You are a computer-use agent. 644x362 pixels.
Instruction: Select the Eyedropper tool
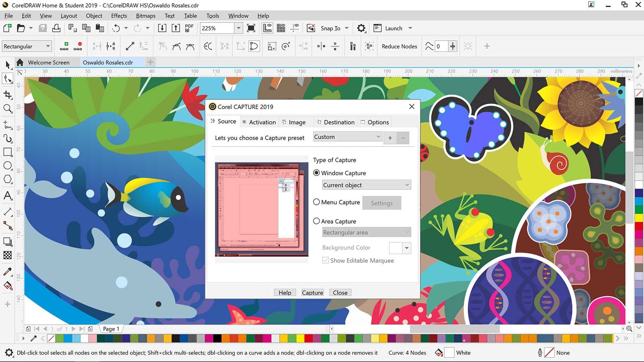click(8, 271)
